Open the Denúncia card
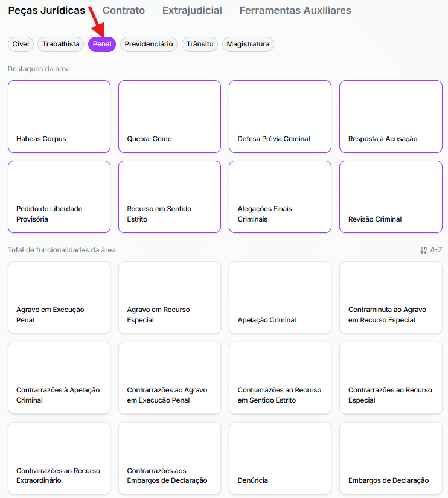Screen dimensions: 448x498 click(280, 459)
